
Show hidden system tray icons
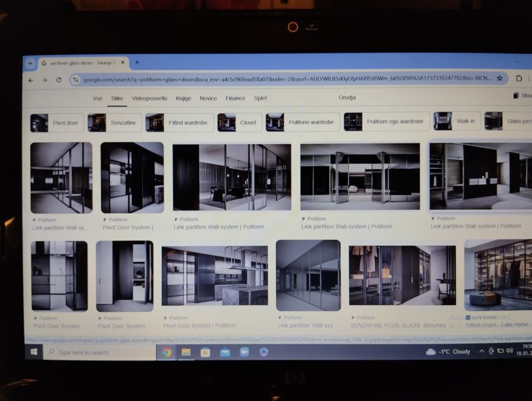pos(481,351)
